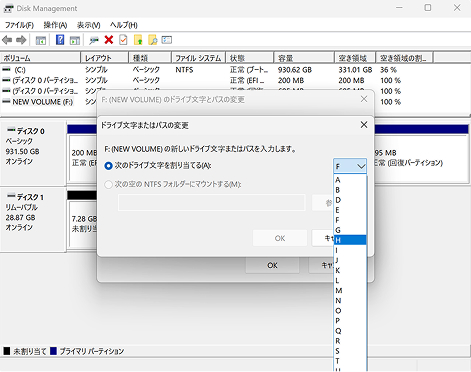Select the 7.28 GB unallocated partition block
The image size is (471, 372).
[83, 224]
